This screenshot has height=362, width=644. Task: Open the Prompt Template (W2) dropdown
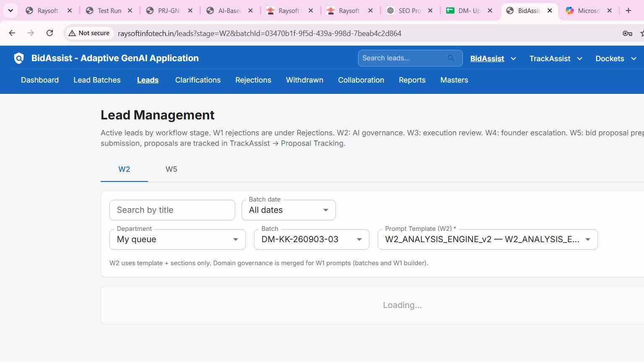tap(488, 239)
